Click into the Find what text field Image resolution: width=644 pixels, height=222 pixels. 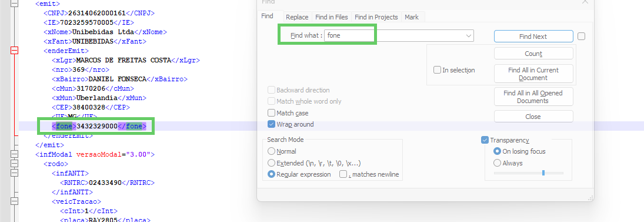tap(394, 36)
